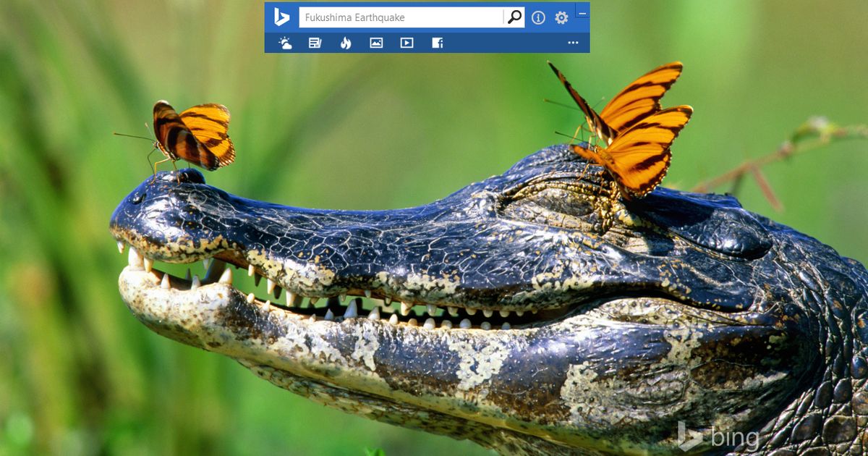Switch to the news section
Viewport: 868px width, 456px height.
tap(315, 43)
